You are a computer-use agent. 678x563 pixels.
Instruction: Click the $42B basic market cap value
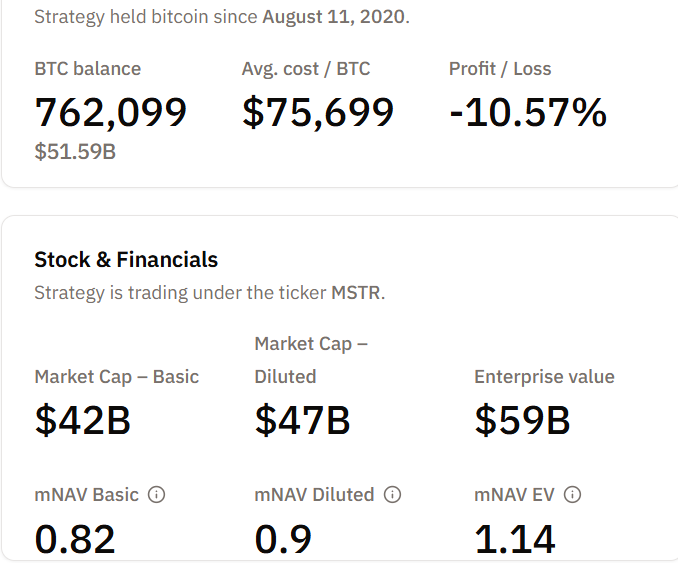click(x=83, y=420)
